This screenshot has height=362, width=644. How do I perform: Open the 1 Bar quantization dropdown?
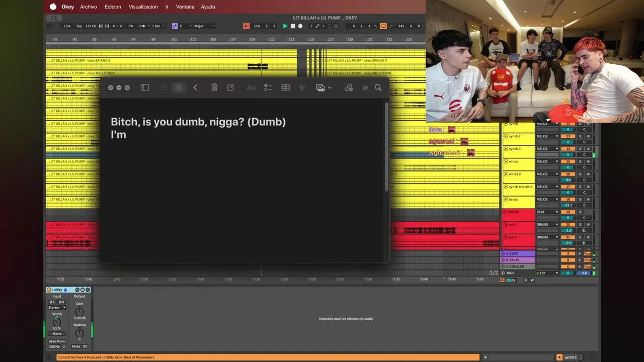coord(159,26)
